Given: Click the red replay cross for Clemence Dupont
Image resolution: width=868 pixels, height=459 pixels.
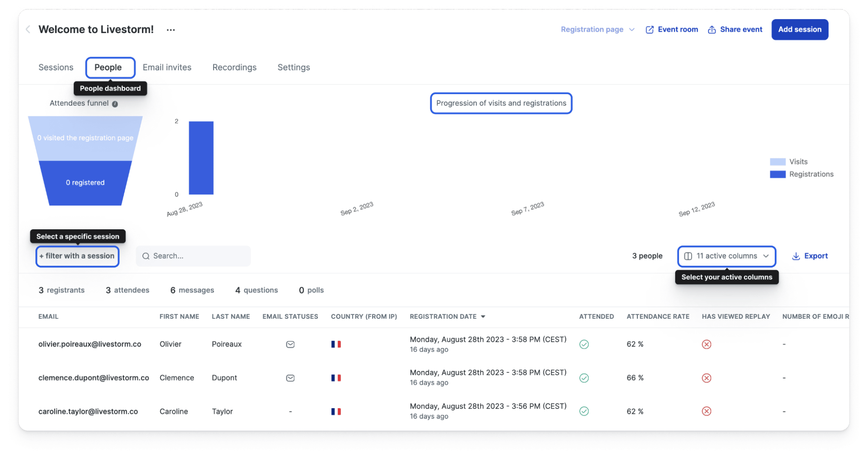Looking at the screenshot, I should (706, 378).
